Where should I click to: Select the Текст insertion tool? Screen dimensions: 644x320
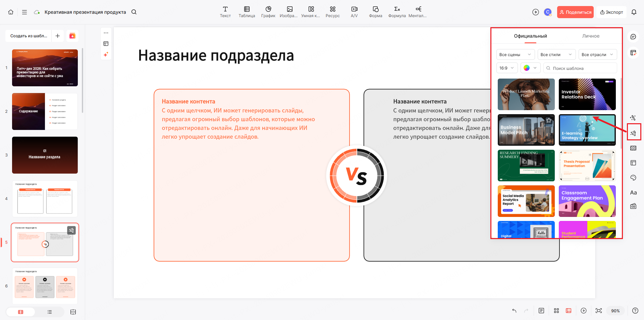(x=225, y=12)
